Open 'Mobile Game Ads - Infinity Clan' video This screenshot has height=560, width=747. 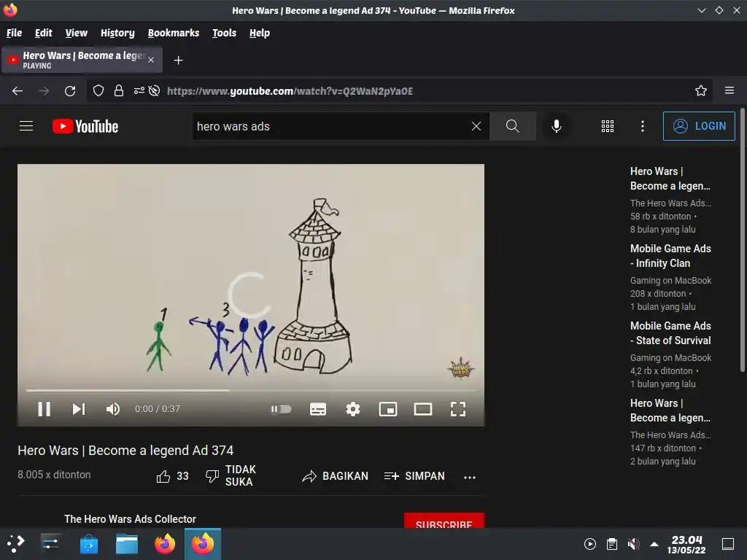point(670,256)
